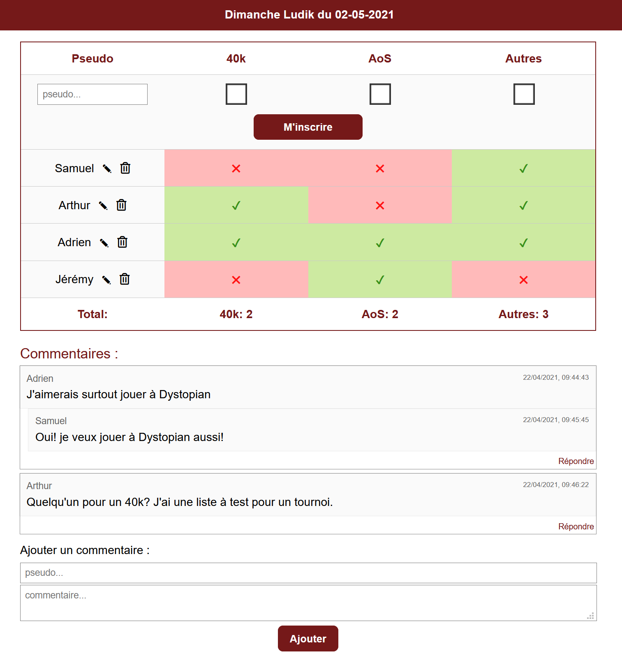Edit Jérémy's entry pencil icon
The image size is (622, 672).
106,280
